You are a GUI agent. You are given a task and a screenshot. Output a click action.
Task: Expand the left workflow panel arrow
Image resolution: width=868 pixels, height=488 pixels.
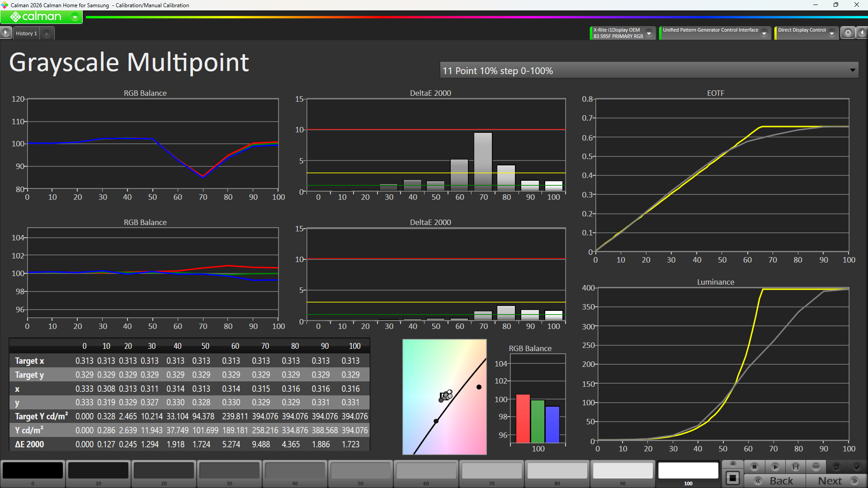[5, 33]
